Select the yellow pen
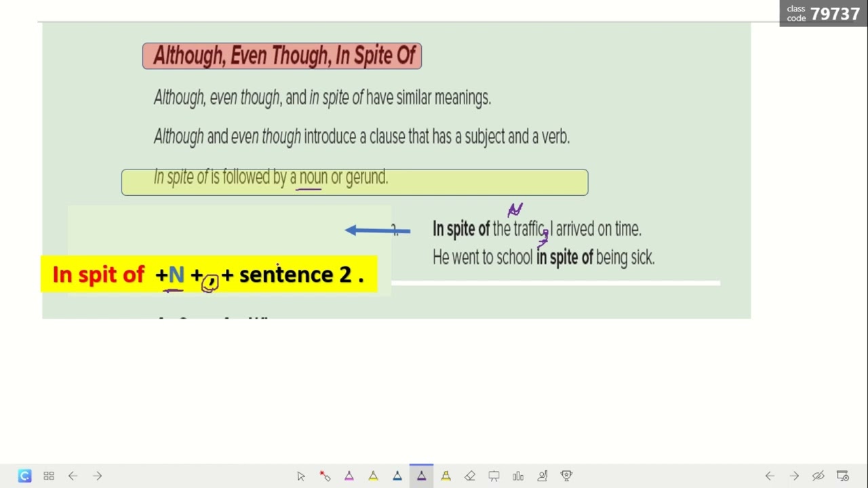The height and width of the screenshot is (488, 868). pos(373,476)
